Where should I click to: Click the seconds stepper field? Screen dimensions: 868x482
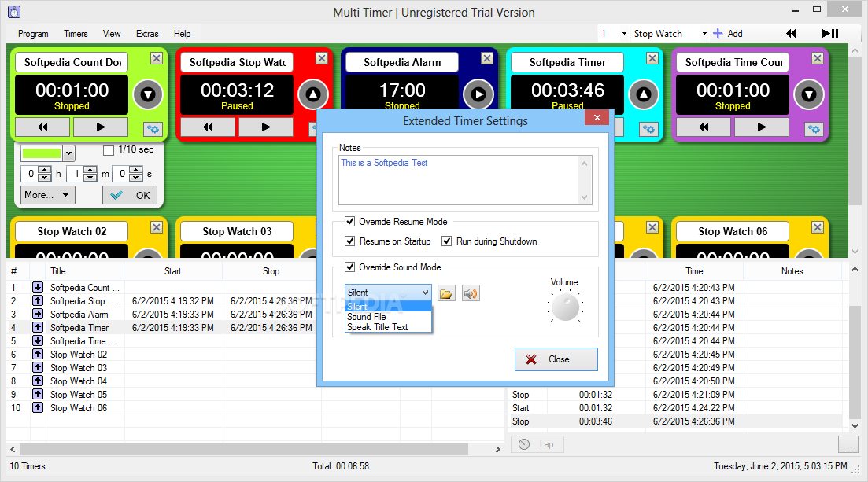click(x=127, y=174)
